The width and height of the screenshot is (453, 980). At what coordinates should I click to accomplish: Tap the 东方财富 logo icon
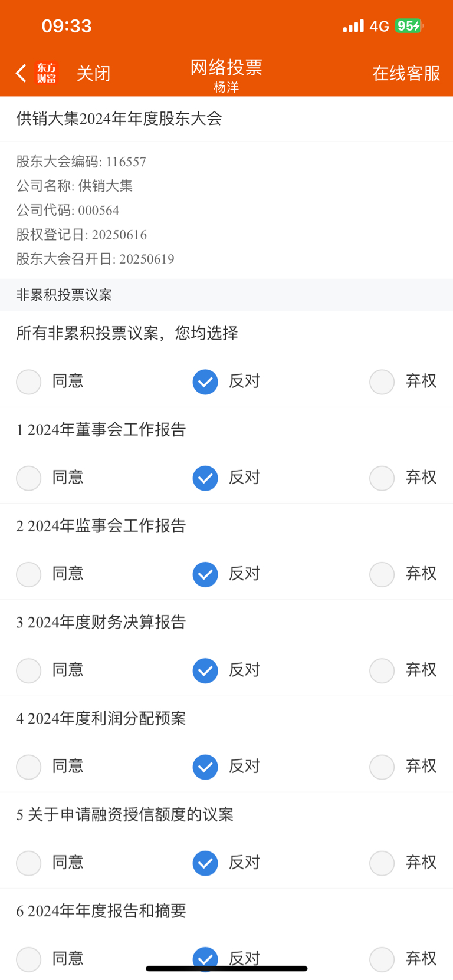click(x=47, y=73)
